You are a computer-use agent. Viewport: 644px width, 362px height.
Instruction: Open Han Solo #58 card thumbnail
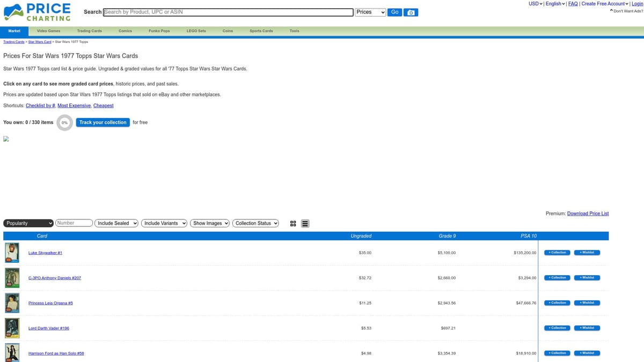click(x=12, y=352)
